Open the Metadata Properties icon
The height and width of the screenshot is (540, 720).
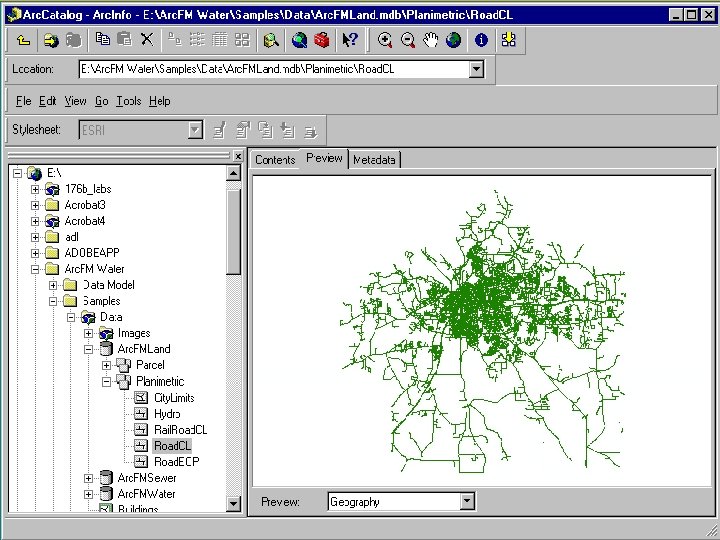coord(242,130)
